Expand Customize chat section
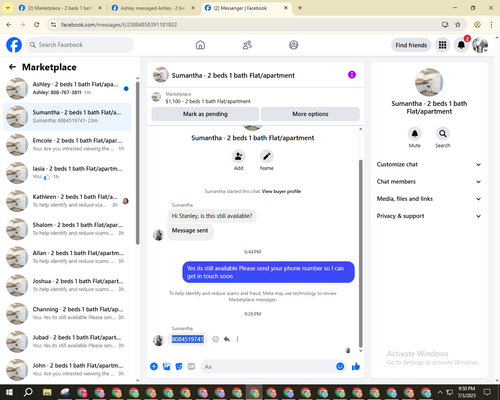Viewport: 500px width, 400px height. point(429,164)
